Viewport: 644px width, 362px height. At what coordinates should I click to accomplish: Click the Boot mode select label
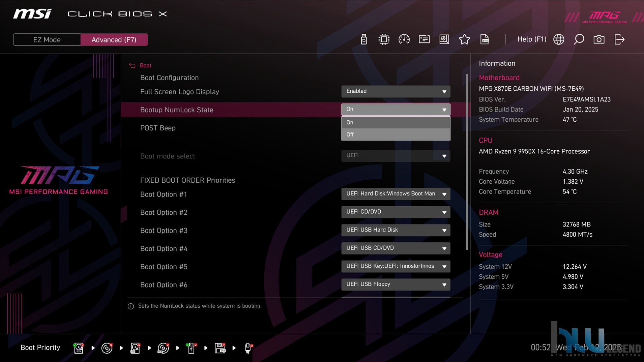168,156
